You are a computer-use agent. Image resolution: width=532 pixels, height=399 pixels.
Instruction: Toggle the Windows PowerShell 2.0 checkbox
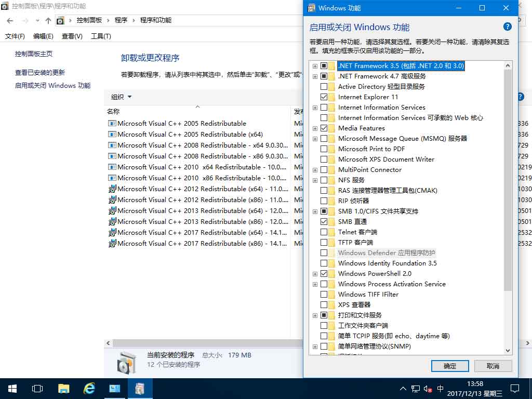pyautogui.click(x=324, y=273)
